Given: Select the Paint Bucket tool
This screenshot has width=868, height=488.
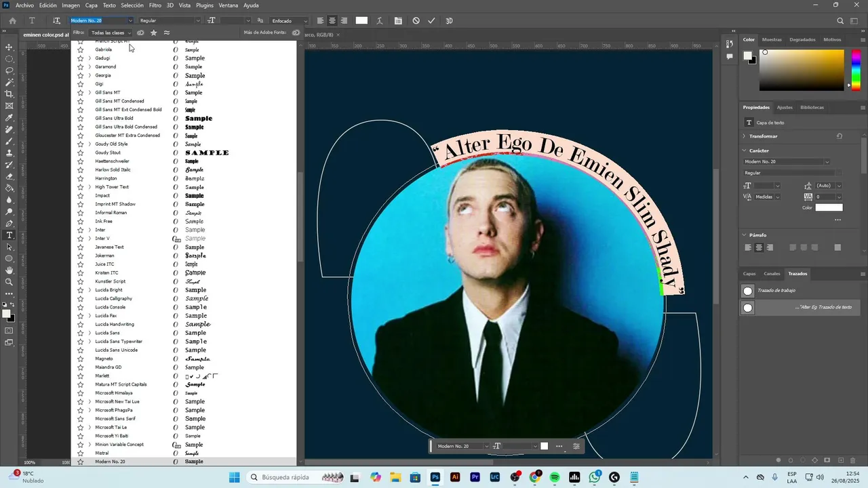Looking at the screenshot, I should pos(9,188).
